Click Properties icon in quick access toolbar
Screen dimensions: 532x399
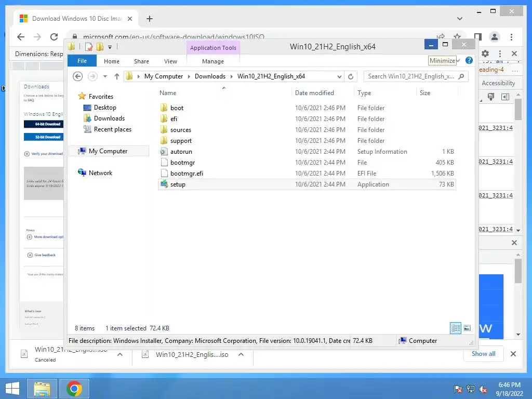pos(88,47)
